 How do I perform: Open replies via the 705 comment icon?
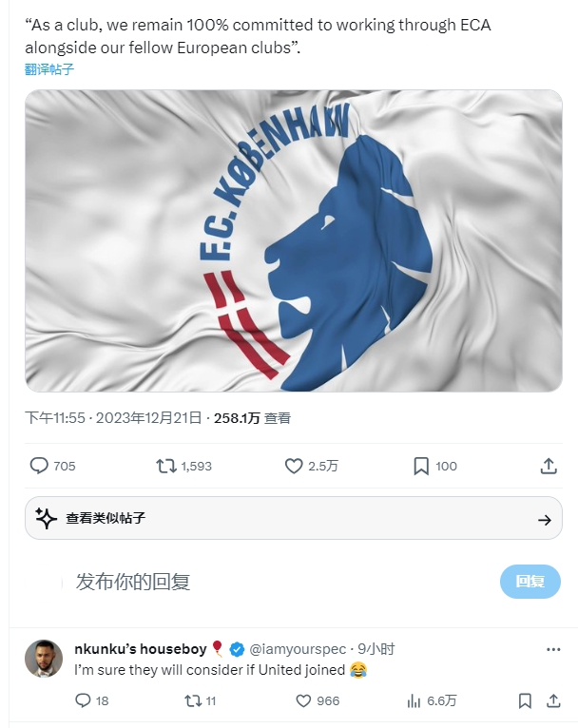pos(39,466)
